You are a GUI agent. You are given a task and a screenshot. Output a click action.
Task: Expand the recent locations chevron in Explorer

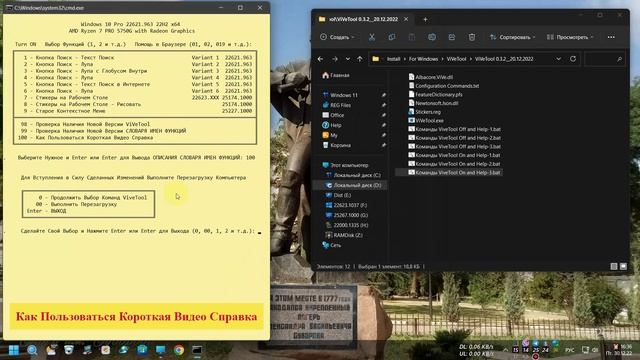click(347, 59)
